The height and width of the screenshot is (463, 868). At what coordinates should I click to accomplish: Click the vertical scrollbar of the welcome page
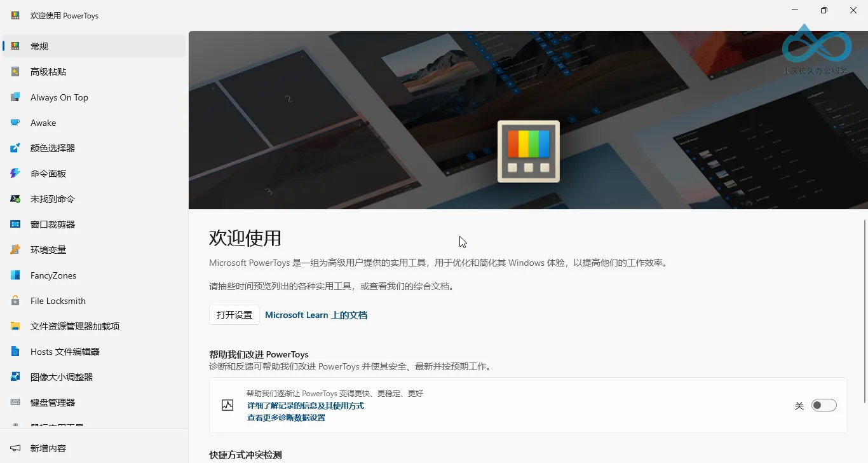[x=864, y=311]
